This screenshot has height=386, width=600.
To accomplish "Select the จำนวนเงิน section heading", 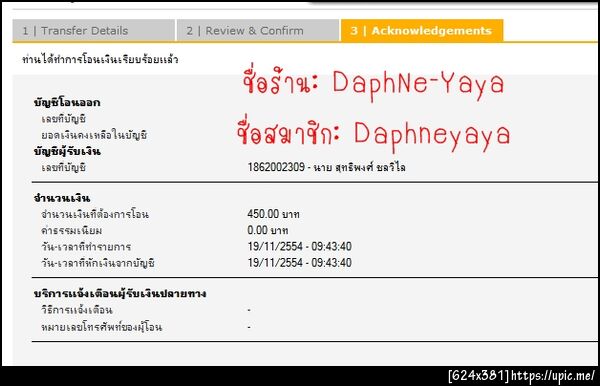I will point(62,198).
